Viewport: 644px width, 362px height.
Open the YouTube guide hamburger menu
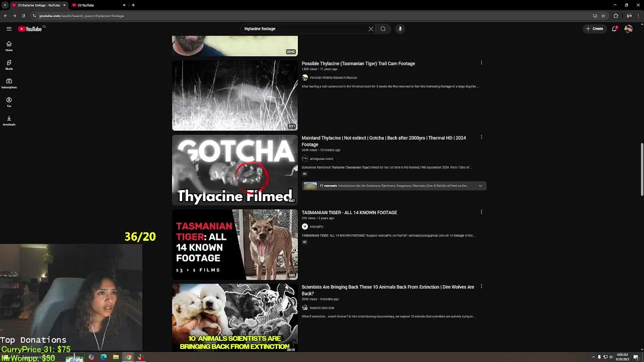[9, 29]
